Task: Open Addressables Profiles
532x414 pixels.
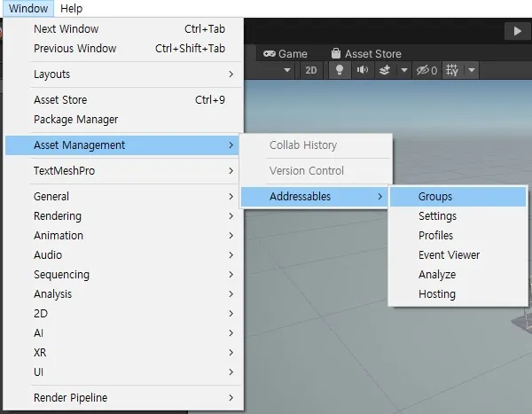Action: (458, 236)
